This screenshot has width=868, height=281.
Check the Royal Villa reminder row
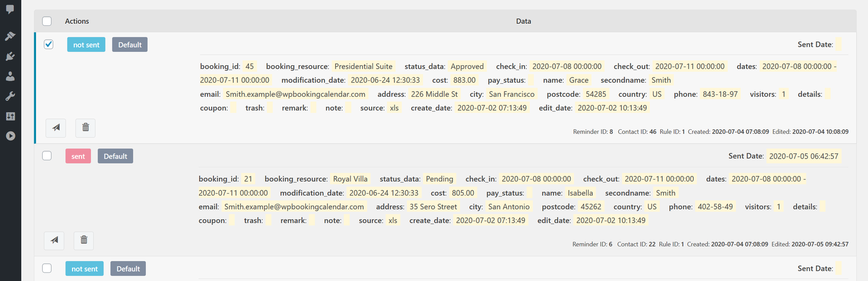(47, 156)
